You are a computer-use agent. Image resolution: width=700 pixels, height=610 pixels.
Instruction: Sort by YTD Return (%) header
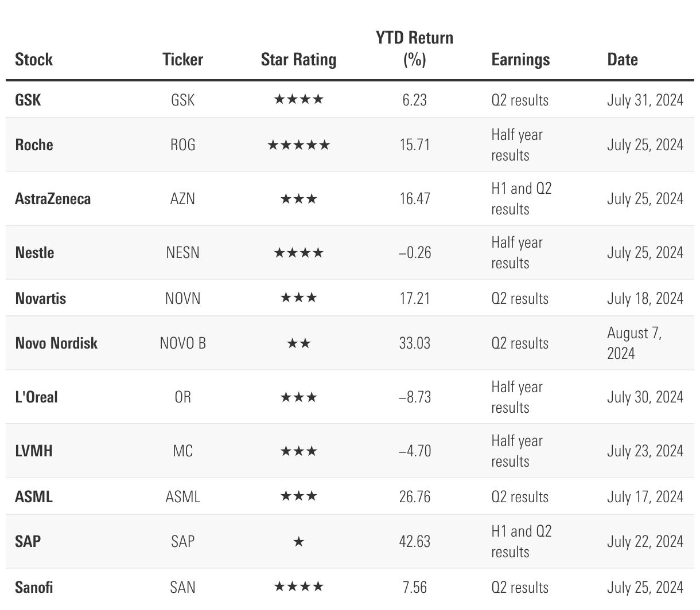[415, 49]
